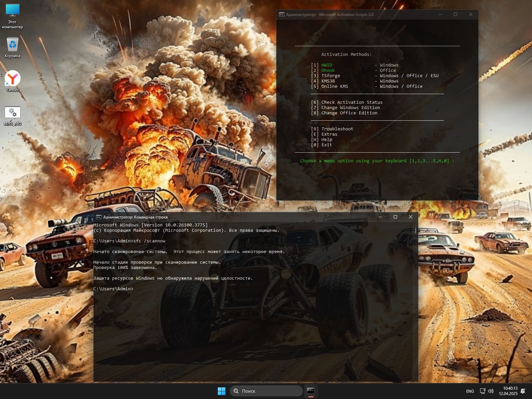The image size is (532, 399).
Task: Show the calendar from the 10:40:13 clock
Action: coord(508,391)
